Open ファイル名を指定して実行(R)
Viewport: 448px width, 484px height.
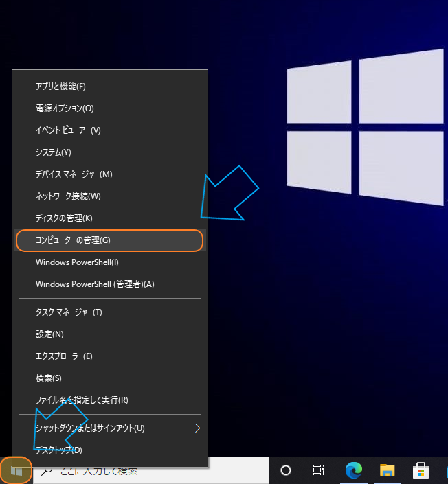(x=110, y=400)
